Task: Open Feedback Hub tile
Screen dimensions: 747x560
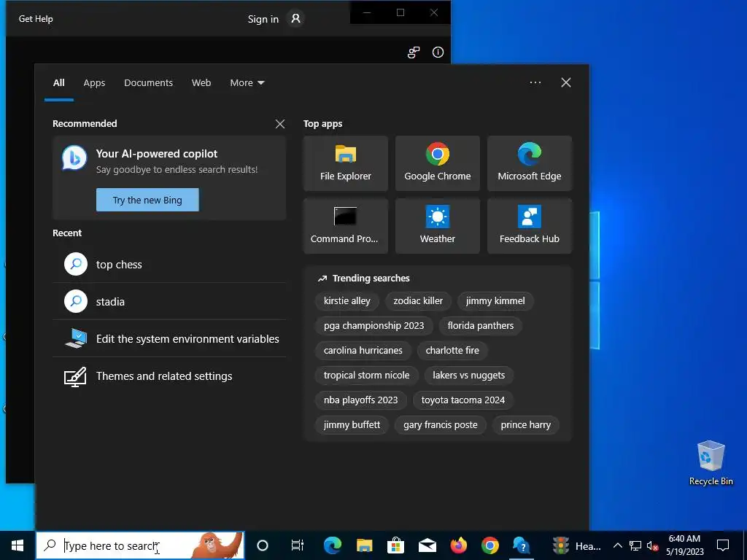Action: [530, 226]
